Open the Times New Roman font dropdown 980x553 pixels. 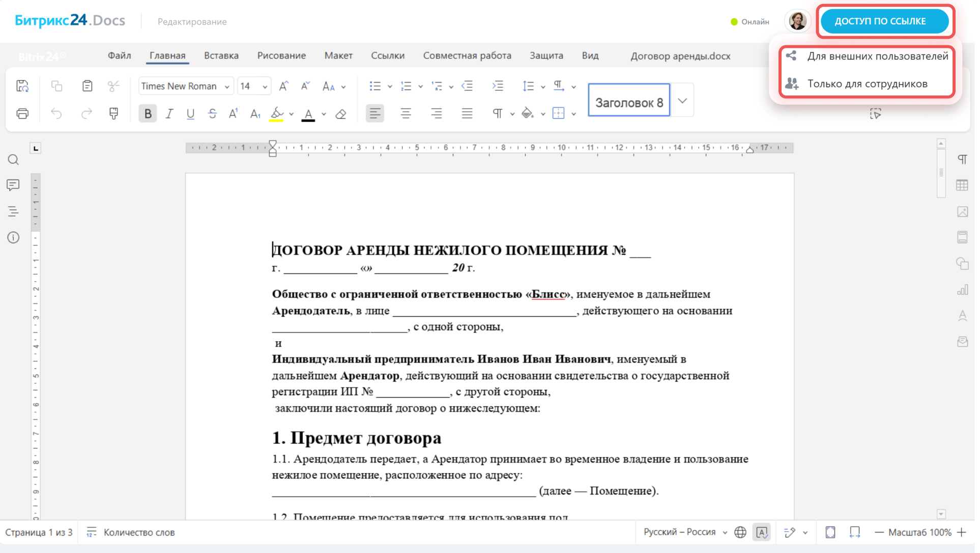pos(226,87)
